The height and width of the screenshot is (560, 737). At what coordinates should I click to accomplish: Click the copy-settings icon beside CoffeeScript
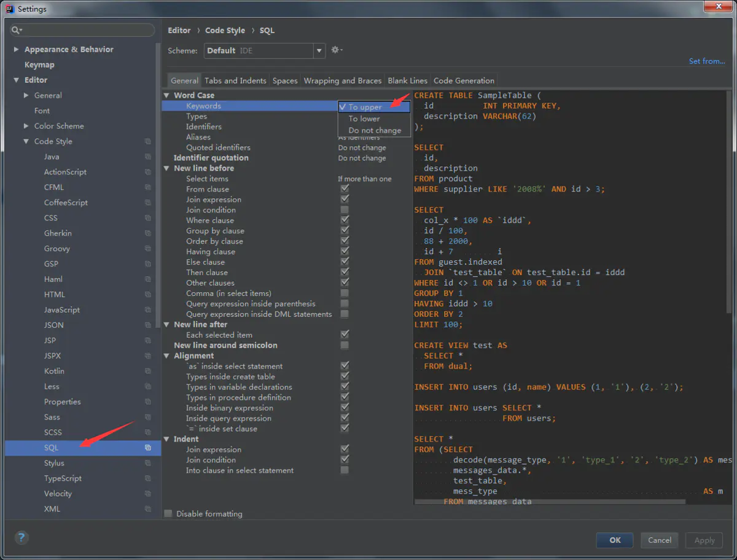click(x=147, y=203)
